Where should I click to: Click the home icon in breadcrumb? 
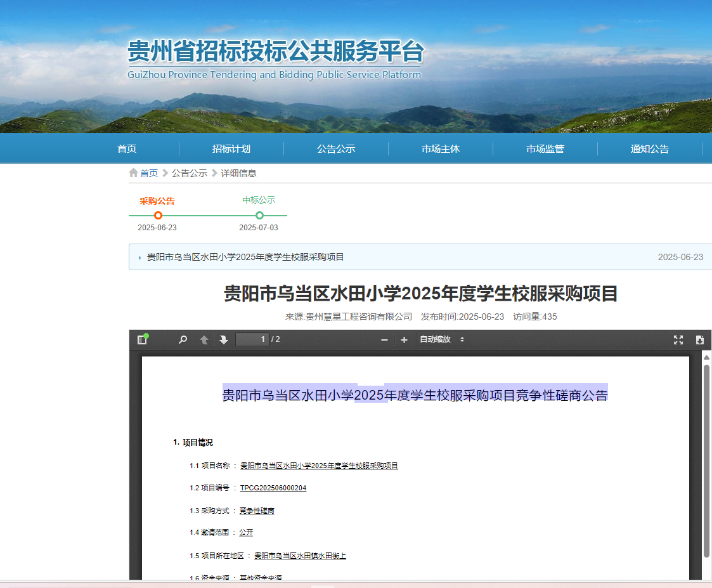(133, 173)
